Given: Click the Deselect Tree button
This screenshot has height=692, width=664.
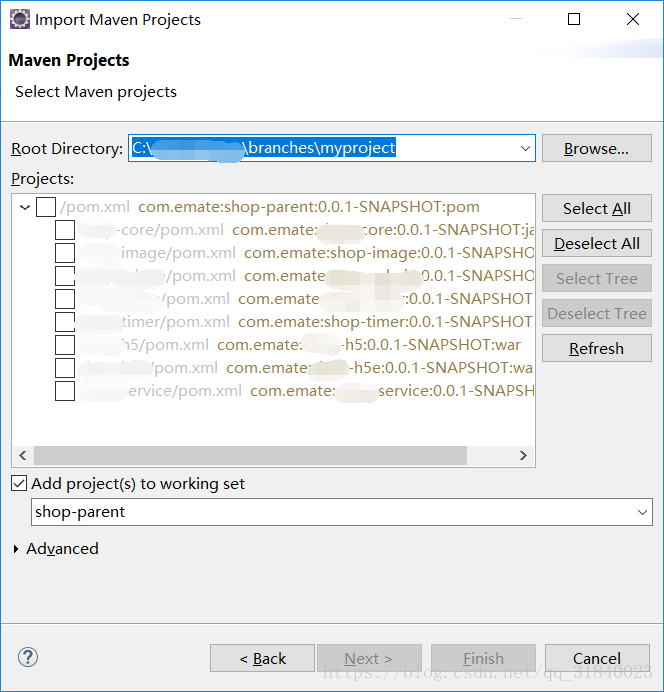Looking at the screenshot, I should pyautogui.click(x=596, y=313).
